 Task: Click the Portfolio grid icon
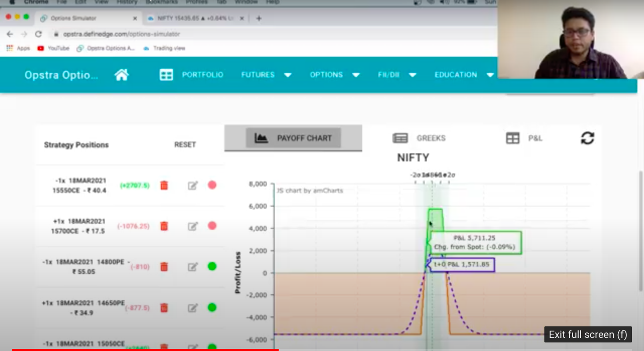[166, 75]
